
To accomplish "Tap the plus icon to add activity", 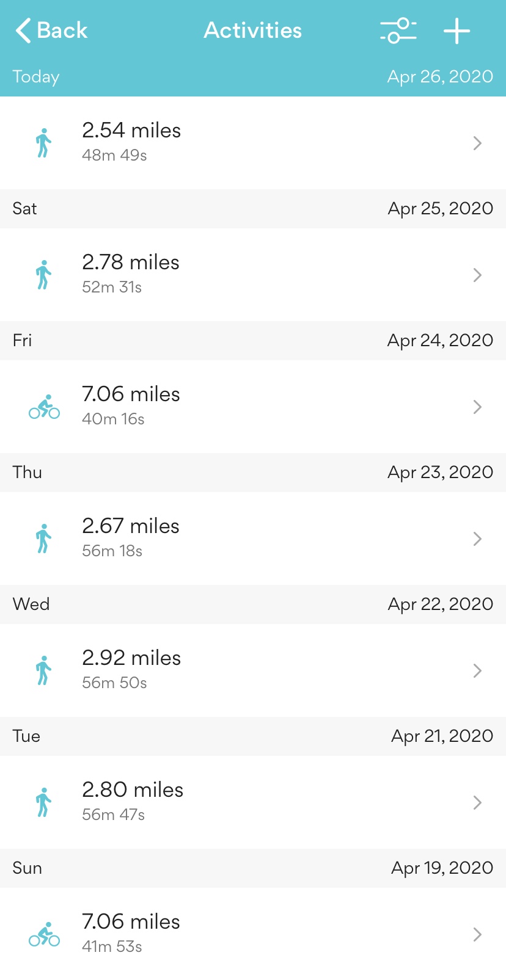I will point(457,31).
